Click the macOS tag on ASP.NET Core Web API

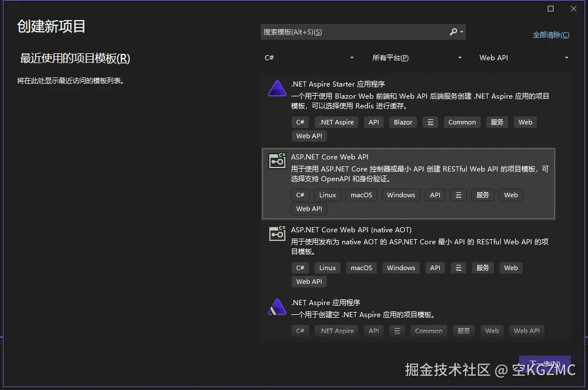point(361,195)
